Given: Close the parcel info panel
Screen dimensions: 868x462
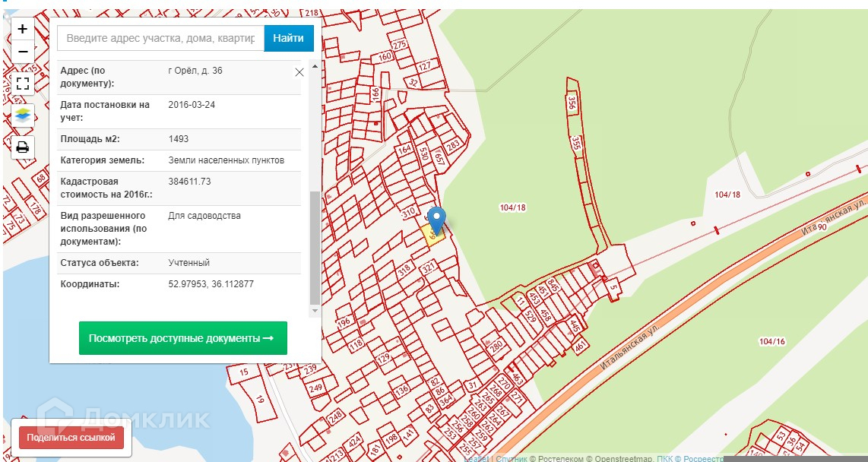Looking at the screenshot, I should (299, 72).
